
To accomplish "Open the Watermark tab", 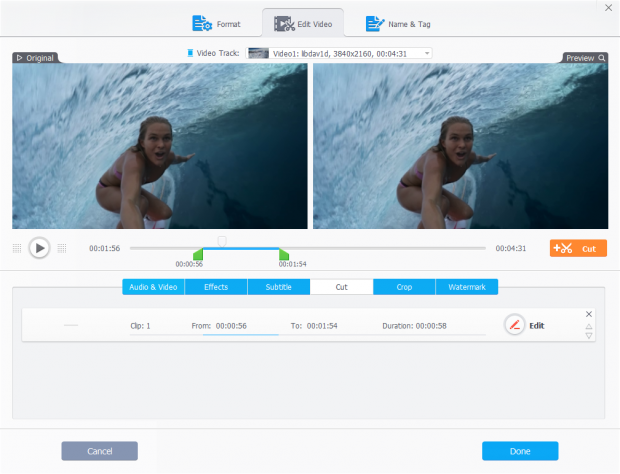I will pos(467,287).
